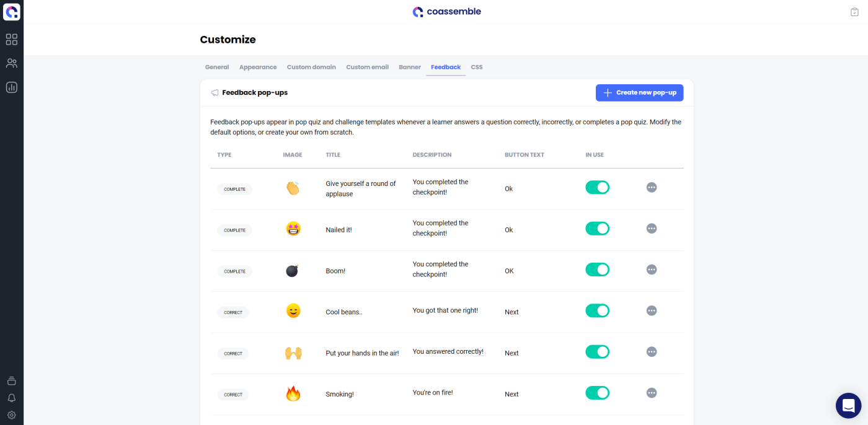
Task: Click the Coassemble logo at top center
Action: [x=446, y=12]
